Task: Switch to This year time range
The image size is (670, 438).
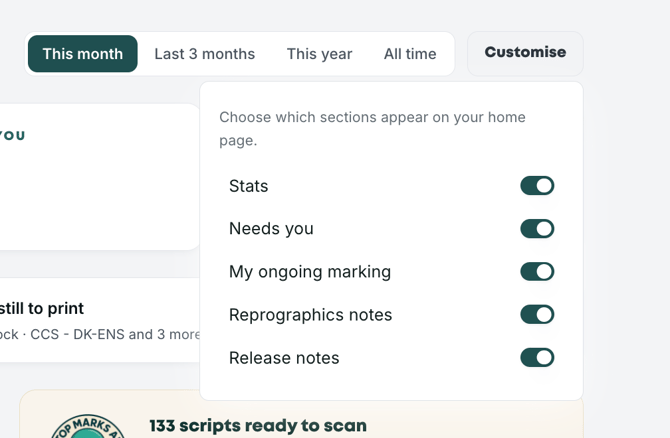Action: (x=319, y=54)
